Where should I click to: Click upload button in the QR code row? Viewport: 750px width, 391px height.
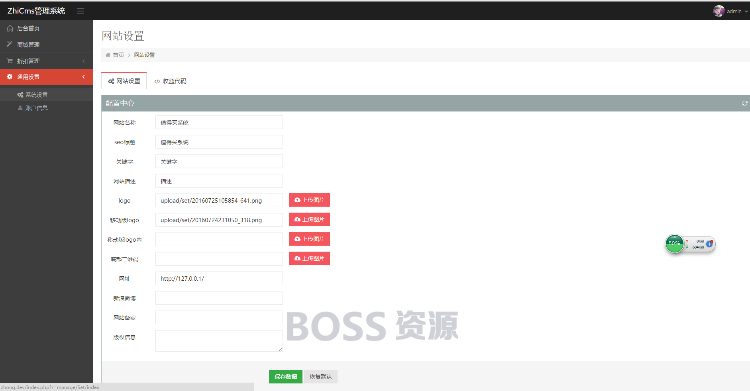(309, 258)
